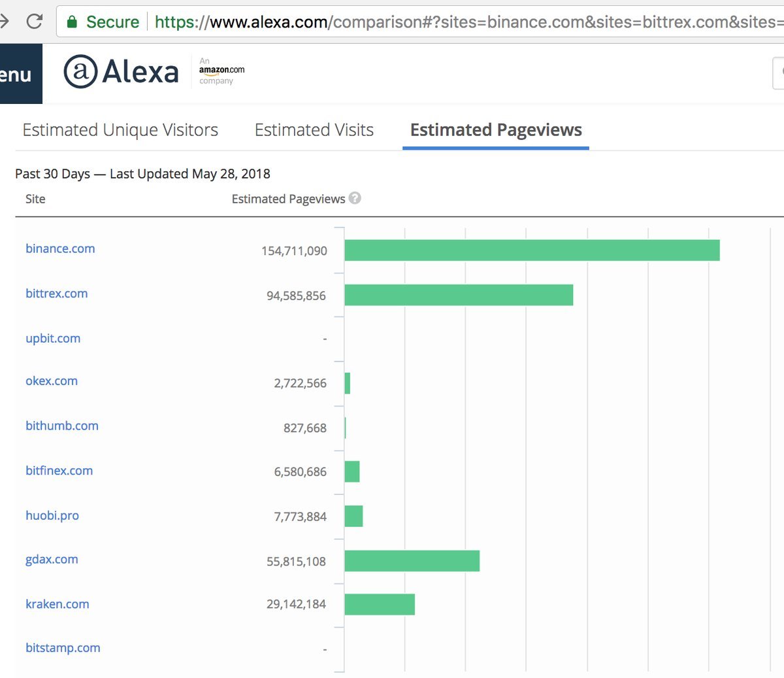Open the binance.com link
Image resolution: width=784 pixels, height=678 pixels.
tap(60, 248)
